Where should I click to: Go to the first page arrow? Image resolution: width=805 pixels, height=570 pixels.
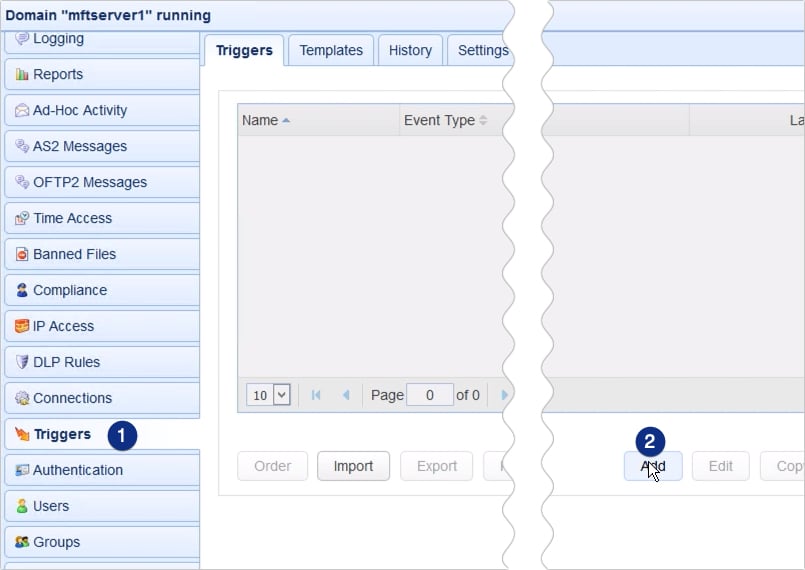click(x=316, y=395)
